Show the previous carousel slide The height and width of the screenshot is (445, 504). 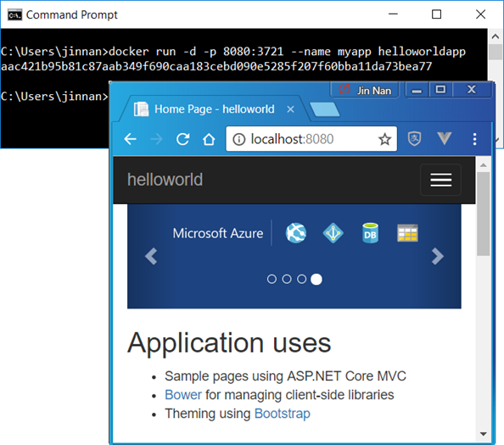click(151, 256)
